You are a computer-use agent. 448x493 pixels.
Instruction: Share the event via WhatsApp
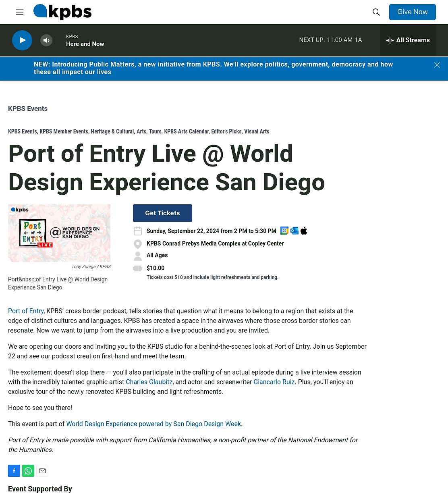tap(28, 471)
